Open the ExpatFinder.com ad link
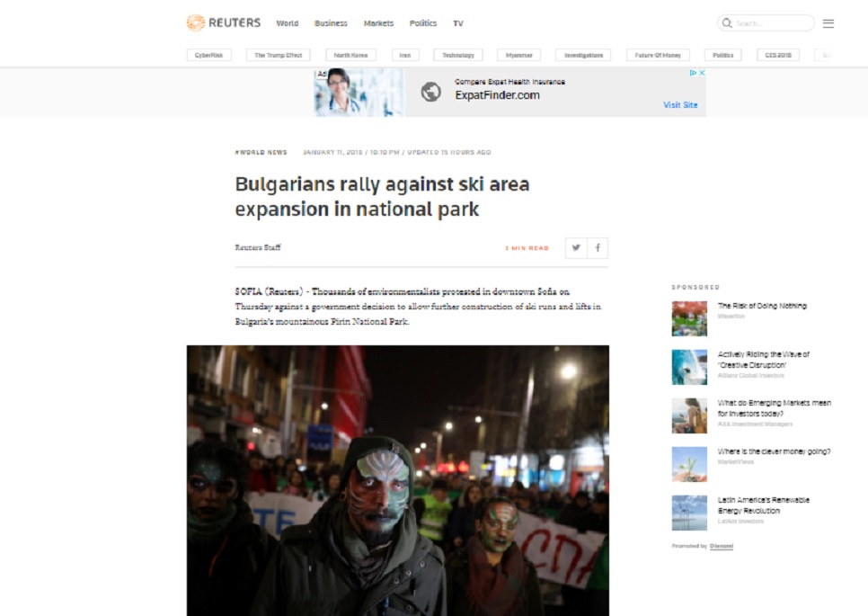This screenshot has height=616, width=868. pos(497,95)
